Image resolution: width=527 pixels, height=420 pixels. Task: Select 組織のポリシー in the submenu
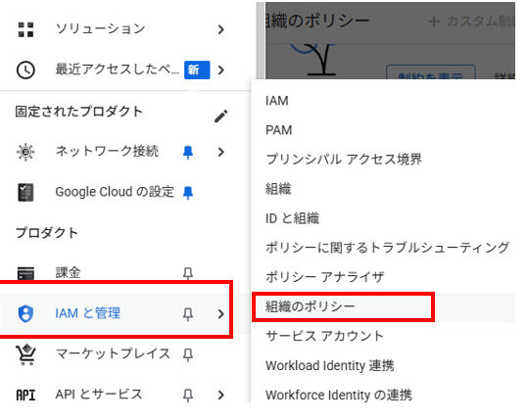pyautogui.click(x=311, y=306)
